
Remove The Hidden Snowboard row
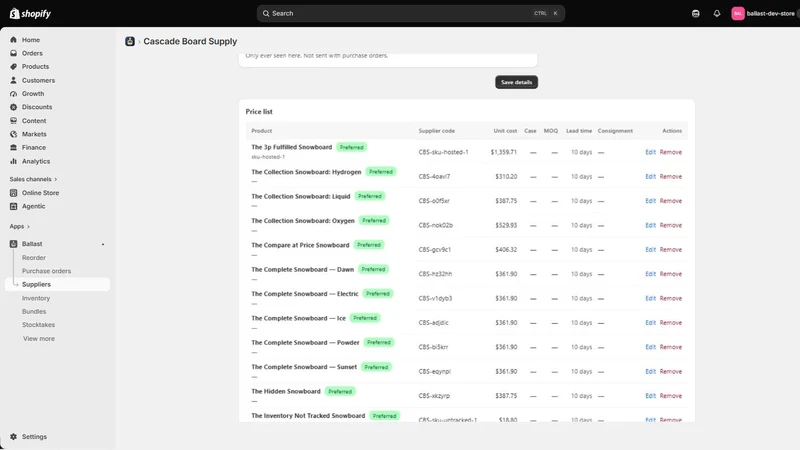point(670,396)
